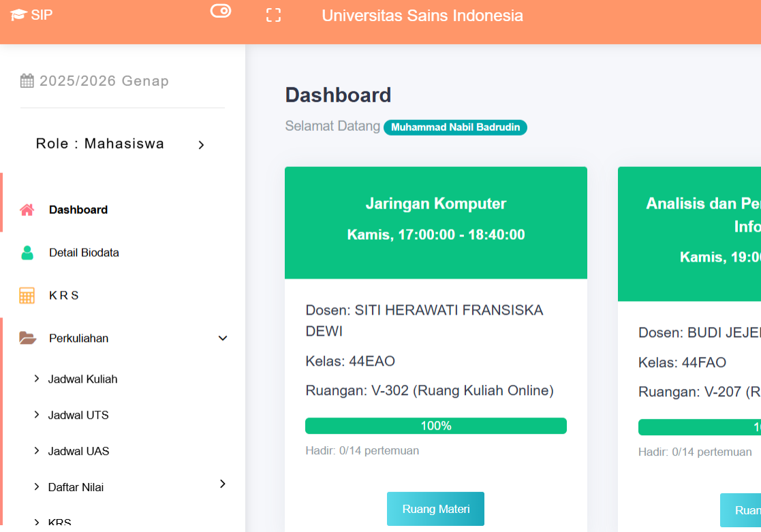Viewport: 761px width, 532px height.
Task: Click the SIP brand text in header
Action: coord(42,15)
